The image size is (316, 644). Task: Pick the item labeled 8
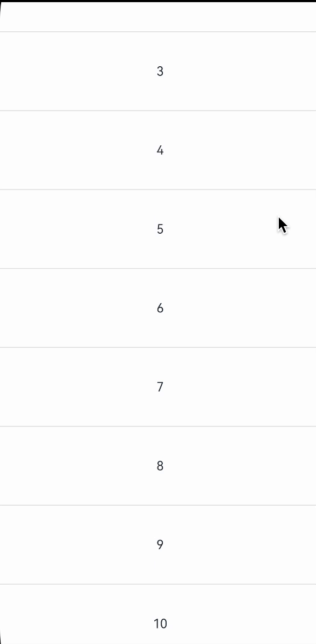click(158, 465)
